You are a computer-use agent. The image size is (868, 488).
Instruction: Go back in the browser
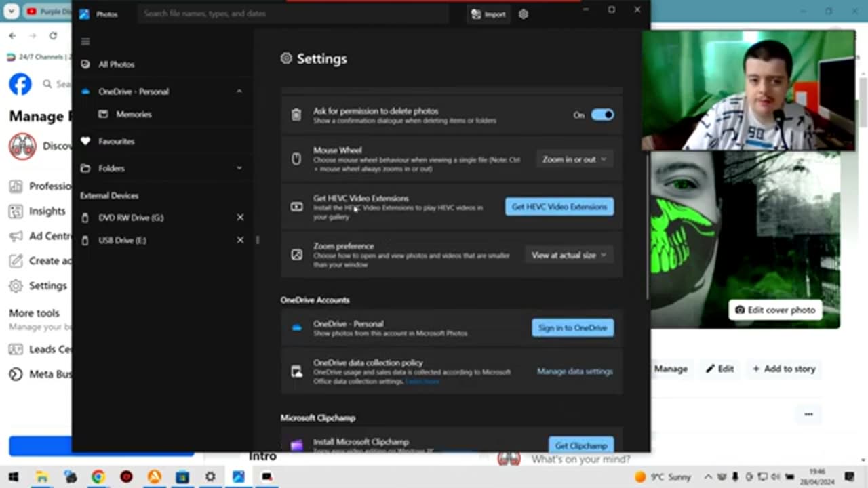tap(12, 35)
